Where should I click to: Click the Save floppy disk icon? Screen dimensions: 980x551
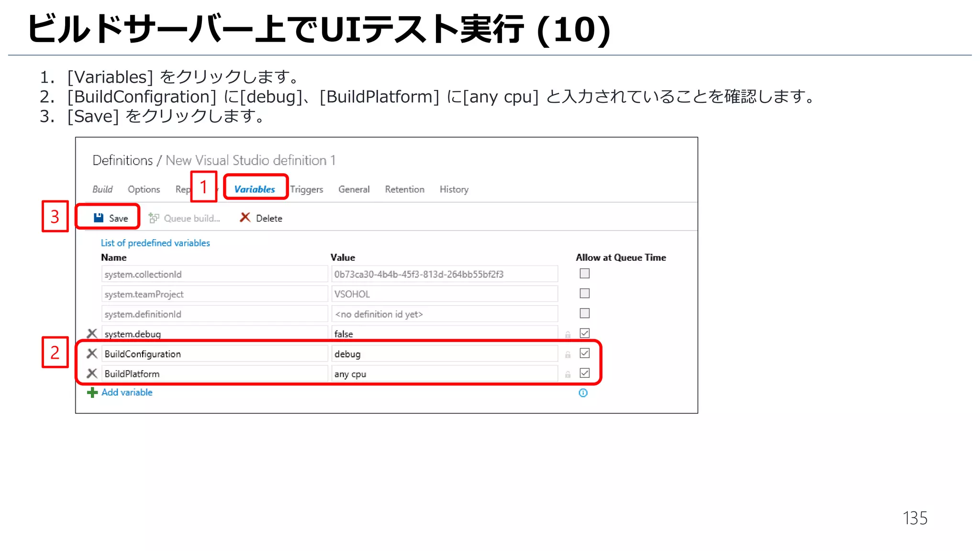click(99, 218)
